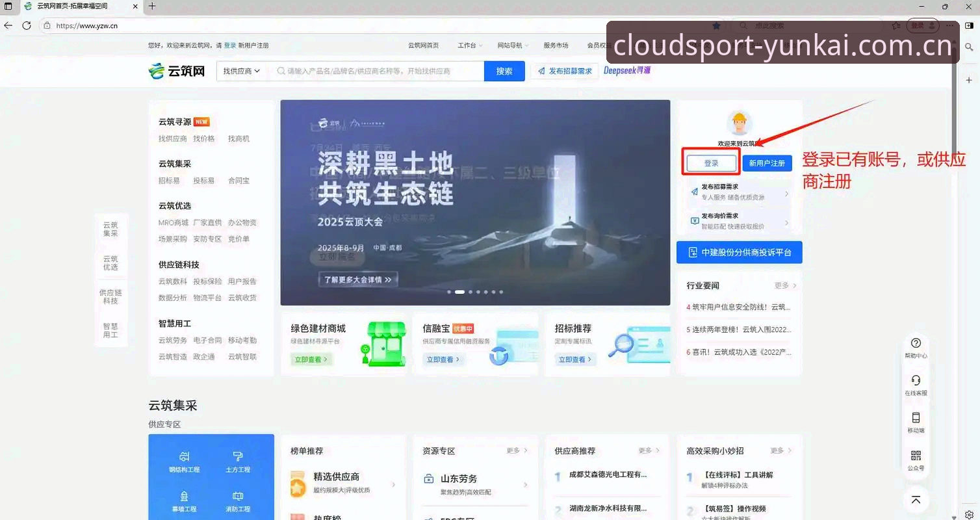
Task: Open 找供应商 link under 云筑寻源
Action: click(x=173, y=138)
